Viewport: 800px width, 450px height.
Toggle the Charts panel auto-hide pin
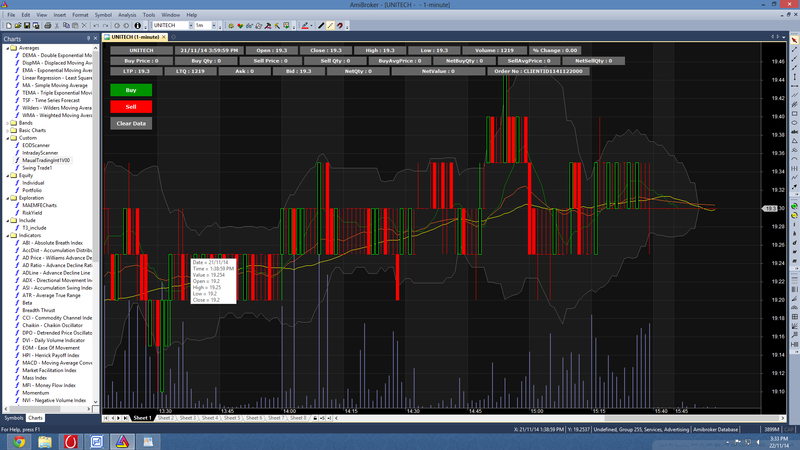point(88,38)
